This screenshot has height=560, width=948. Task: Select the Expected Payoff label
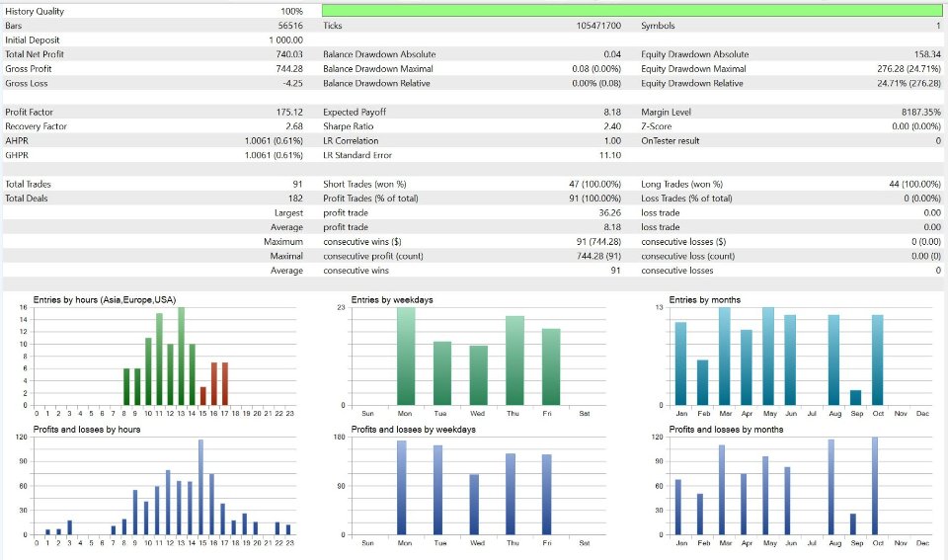pyautogui.click(x=355, y=112)
